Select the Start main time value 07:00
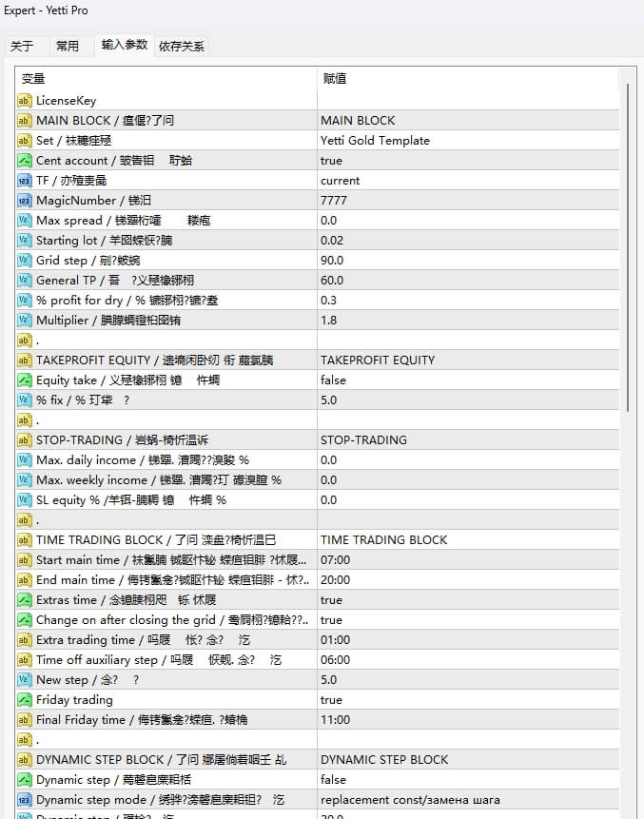644x819 pixels. tap(468, 560)
